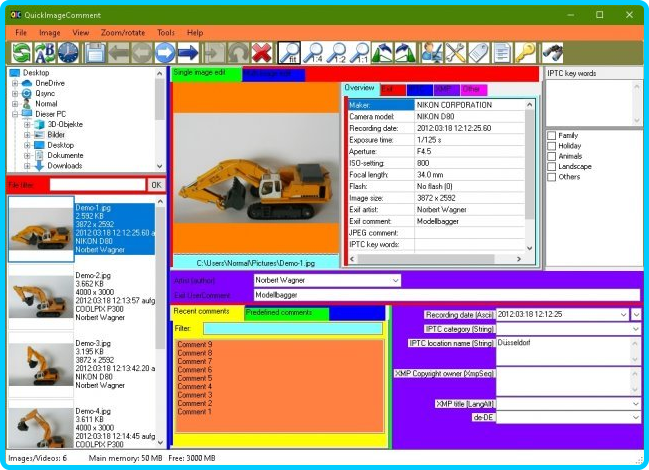
Task: Check the Animals keyword checkbox
Action: pos(551,156)
